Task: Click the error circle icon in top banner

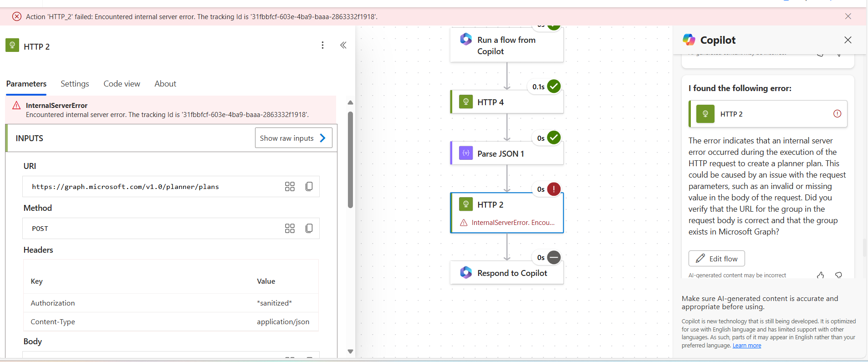Action: pos(17,16)
